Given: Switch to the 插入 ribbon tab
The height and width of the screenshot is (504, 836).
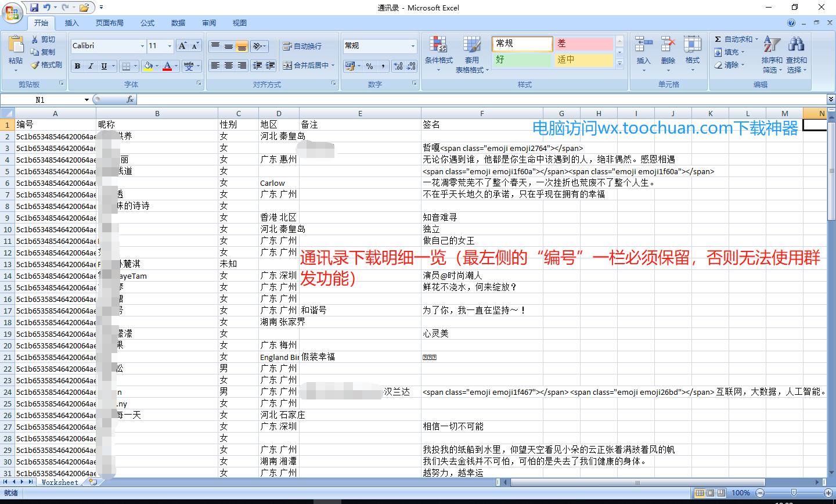Looking at the screenshot, I should tap(71, 23).
